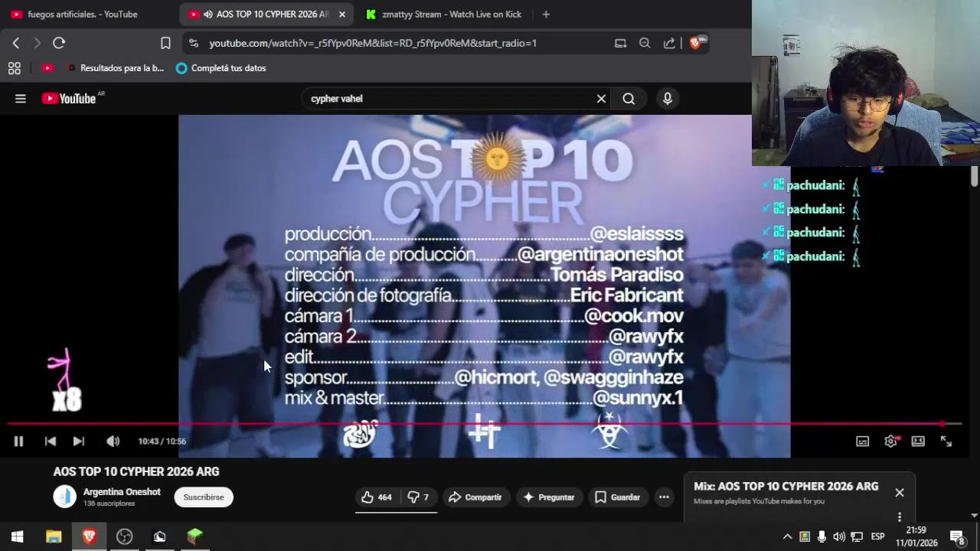The image size is (980, 551).
Task: Toggle subtitles on the player
Action: tap(862, 441)
